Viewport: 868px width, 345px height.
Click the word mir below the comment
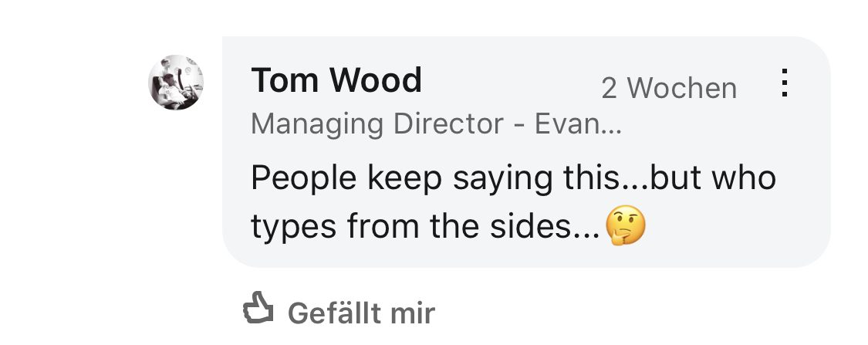(413, 313)
